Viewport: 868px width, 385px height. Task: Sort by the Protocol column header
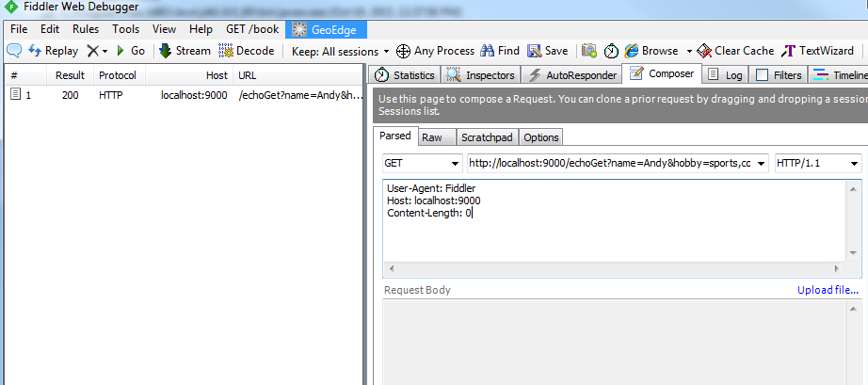tap(118, 75)
